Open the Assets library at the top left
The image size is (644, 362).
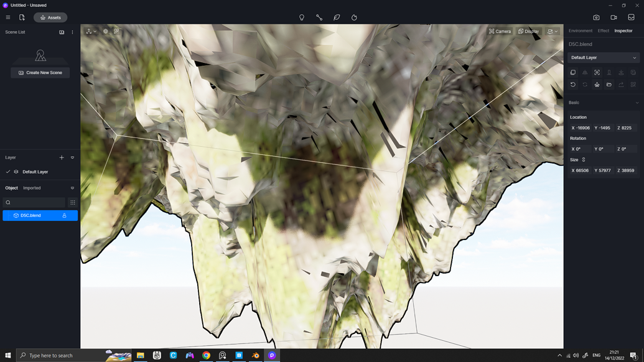pos(50,17)
